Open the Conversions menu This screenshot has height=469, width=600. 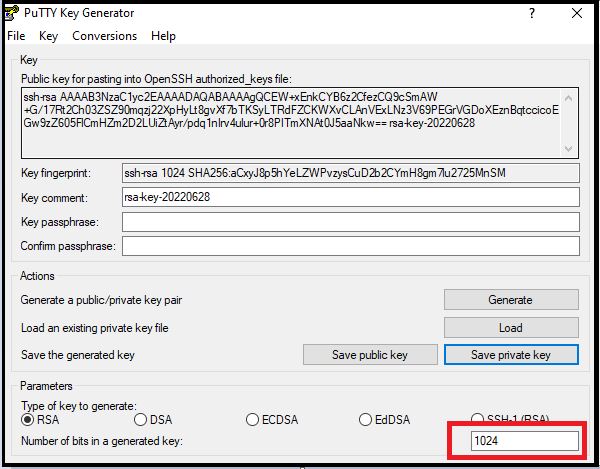pyautogui.click(x=104, y=36)
